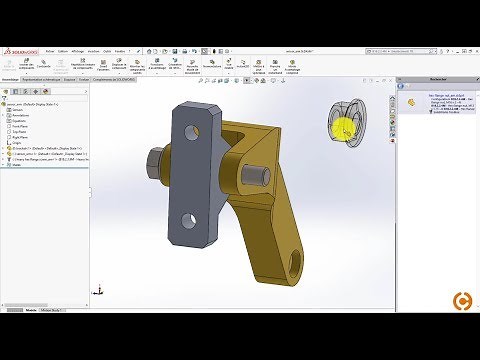Click Zoom to Fit in view toolbar
The height and width of the screenshot is (360, 480).
point(201,80)
